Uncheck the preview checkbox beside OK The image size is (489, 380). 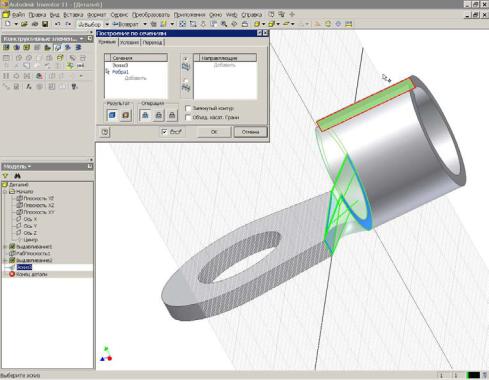[x=164, y=132]
